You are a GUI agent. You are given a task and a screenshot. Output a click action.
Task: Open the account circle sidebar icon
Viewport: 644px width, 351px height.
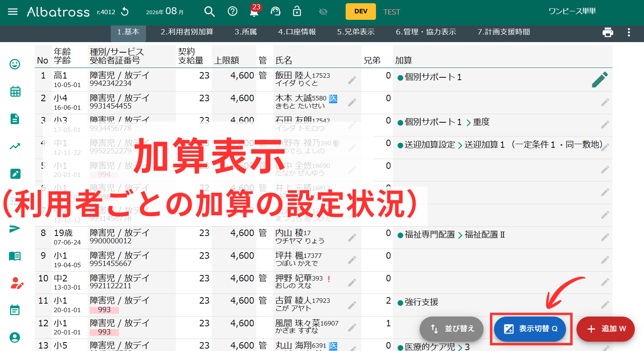tap(15, 338)
